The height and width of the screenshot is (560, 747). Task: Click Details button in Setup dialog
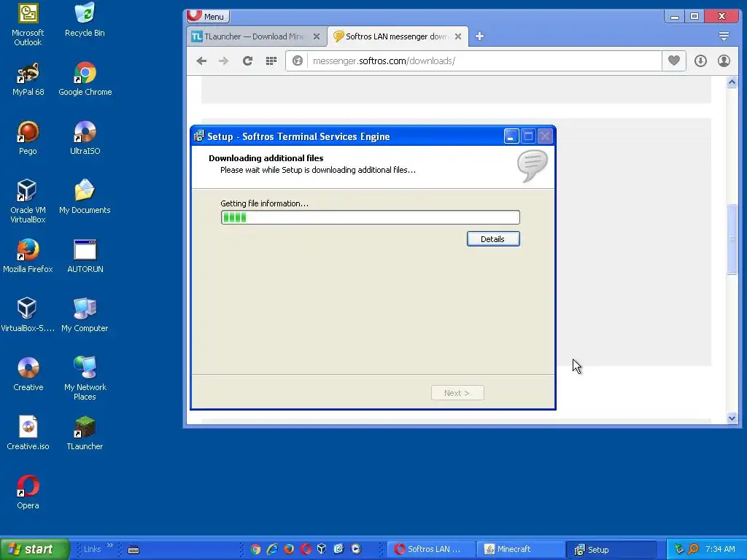click(493, 239)
